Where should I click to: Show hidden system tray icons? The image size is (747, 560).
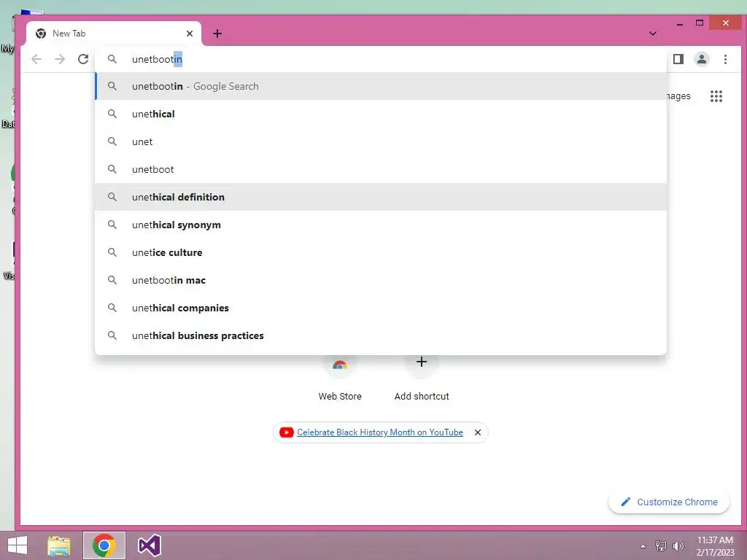click(x=643, y=546)
